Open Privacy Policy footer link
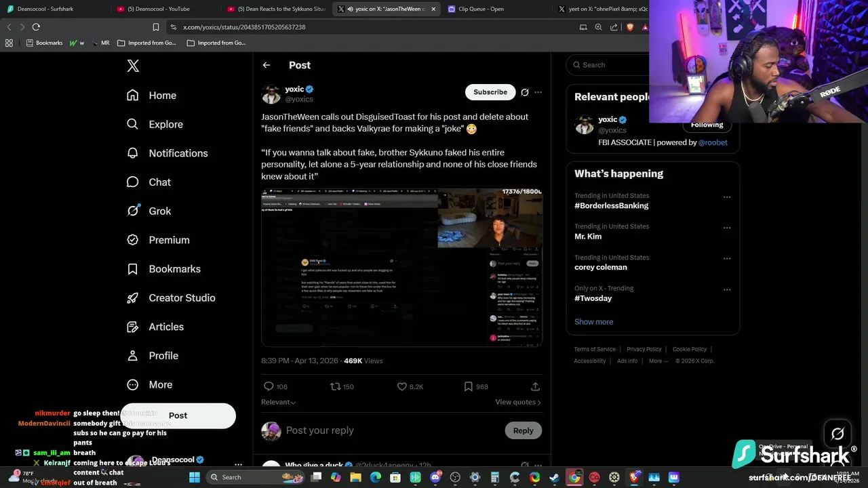Image resolution: width=868 pixels, height=488 pixels. [644, 349]
